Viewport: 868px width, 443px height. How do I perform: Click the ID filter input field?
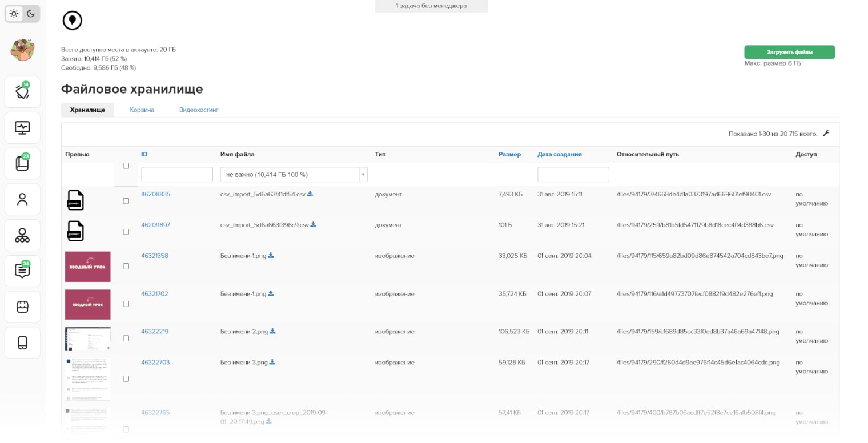177,175
